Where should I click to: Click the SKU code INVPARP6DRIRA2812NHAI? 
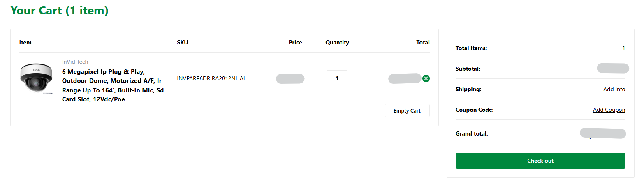click(x=211, y=78)
